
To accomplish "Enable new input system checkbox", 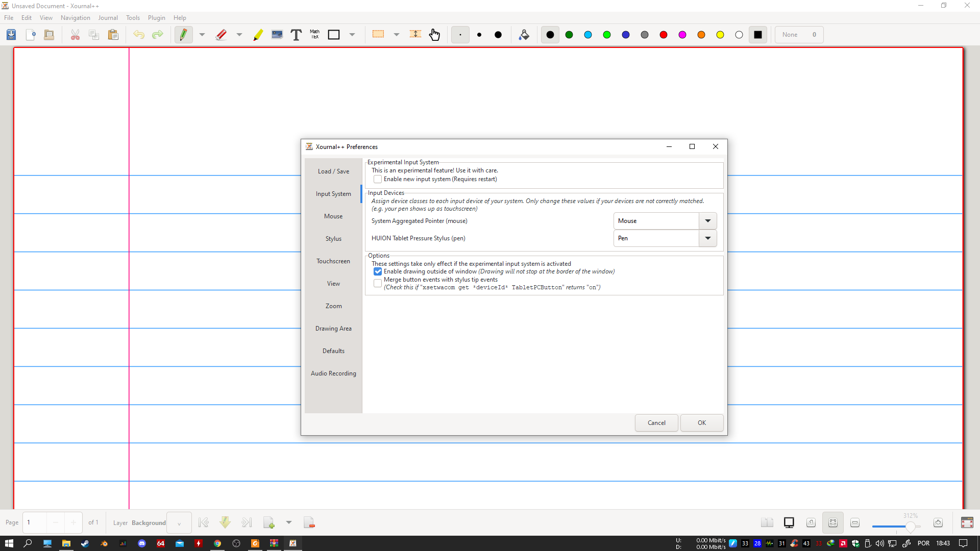I will (x=378, y=179).
